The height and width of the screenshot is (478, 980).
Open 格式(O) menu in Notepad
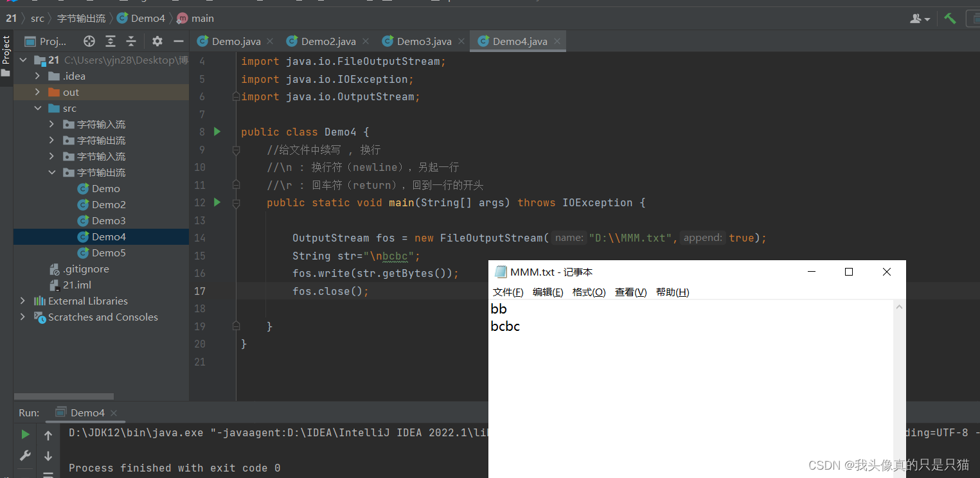click(589, 292)
